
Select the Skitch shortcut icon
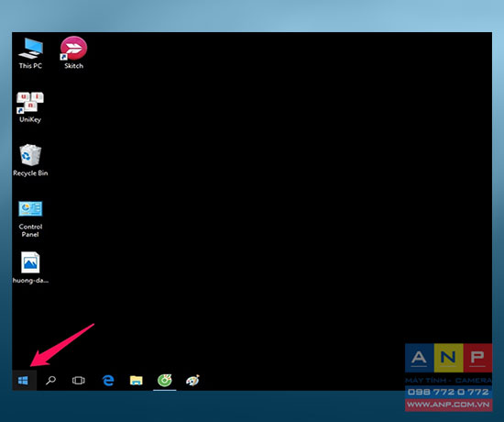pyautogui.click(x=73, y=53)
